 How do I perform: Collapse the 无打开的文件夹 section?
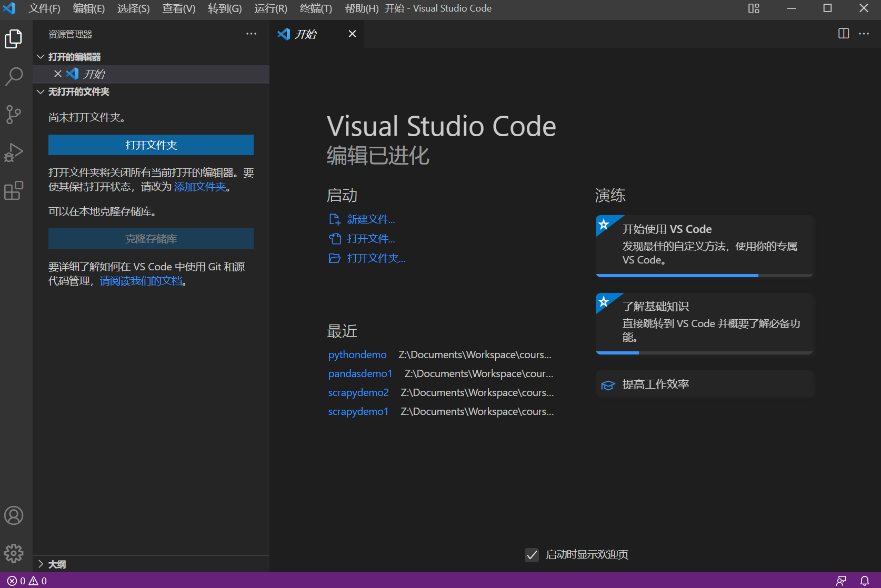tap(41, 92)
